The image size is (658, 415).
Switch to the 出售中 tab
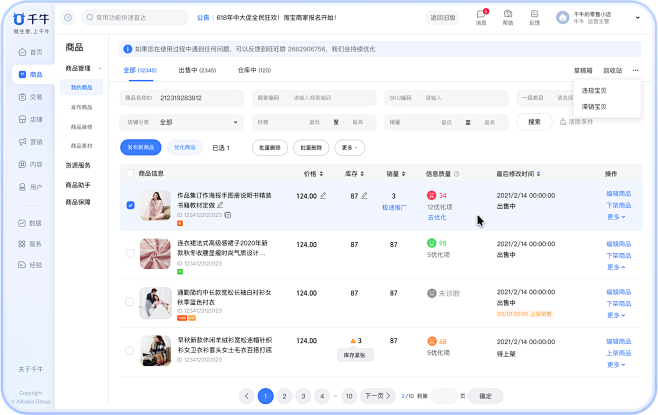(196, 71)
